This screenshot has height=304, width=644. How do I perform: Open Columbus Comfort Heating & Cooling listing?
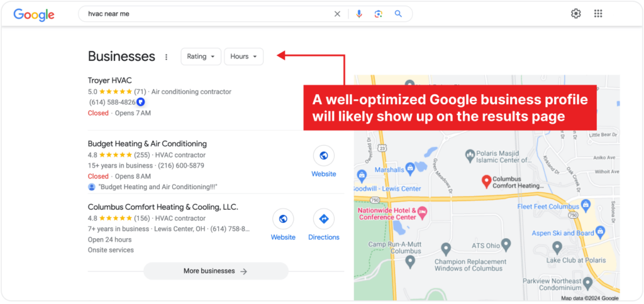pos(163,207)
